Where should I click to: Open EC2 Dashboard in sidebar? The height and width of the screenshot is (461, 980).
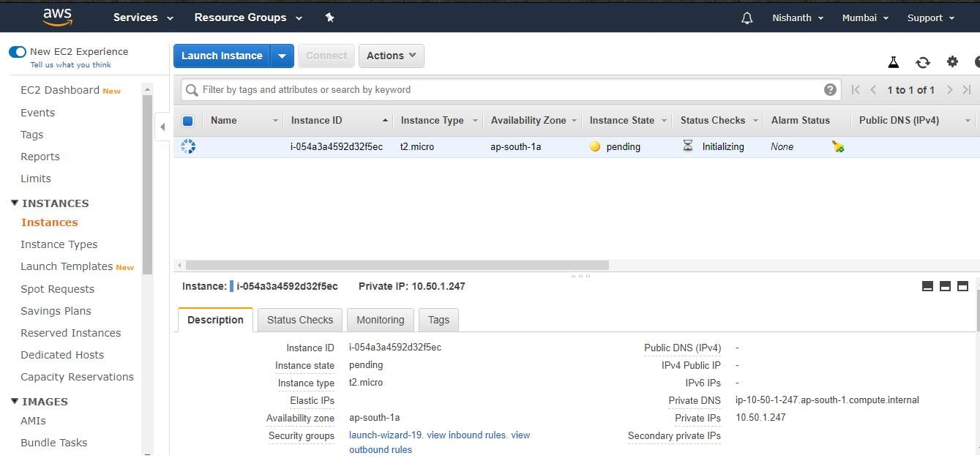(60, 90)
